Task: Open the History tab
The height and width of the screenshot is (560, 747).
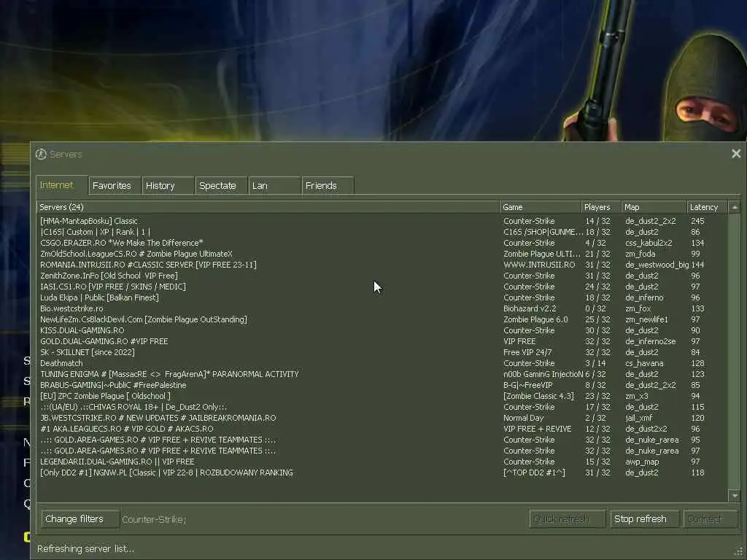Action: pyautogui.click(x=168, y=186)
